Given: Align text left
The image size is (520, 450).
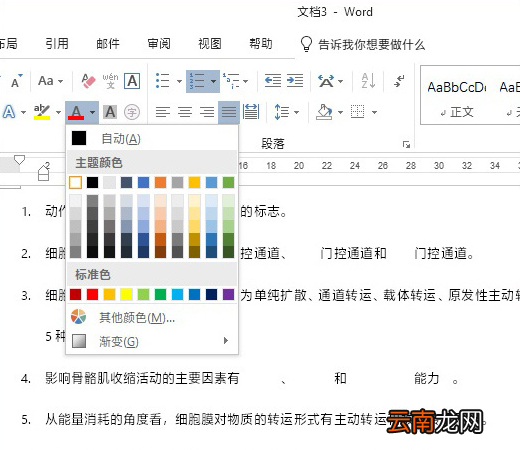Looking at the screenshot, I should point(163,112).
